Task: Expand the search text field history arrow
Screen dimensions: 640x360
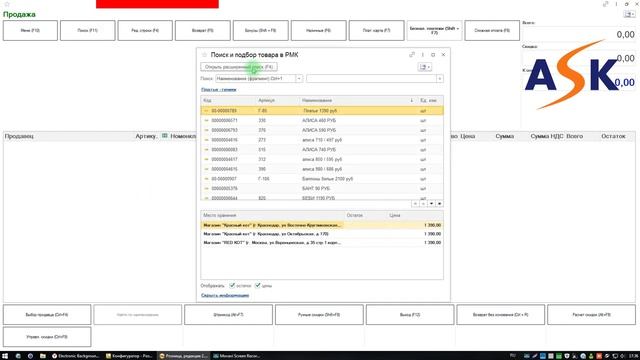Action: point(440,78)
